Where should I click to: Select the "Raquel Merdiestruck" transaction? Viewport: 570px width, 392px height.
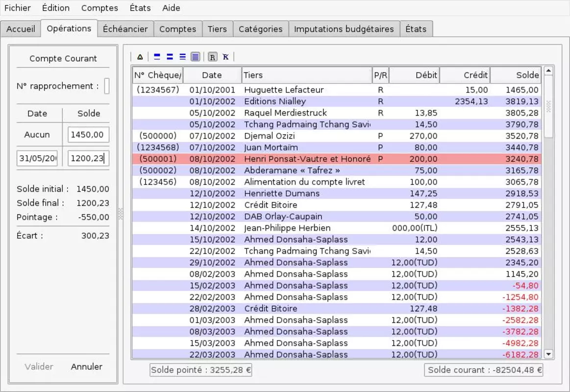(337, 113)
